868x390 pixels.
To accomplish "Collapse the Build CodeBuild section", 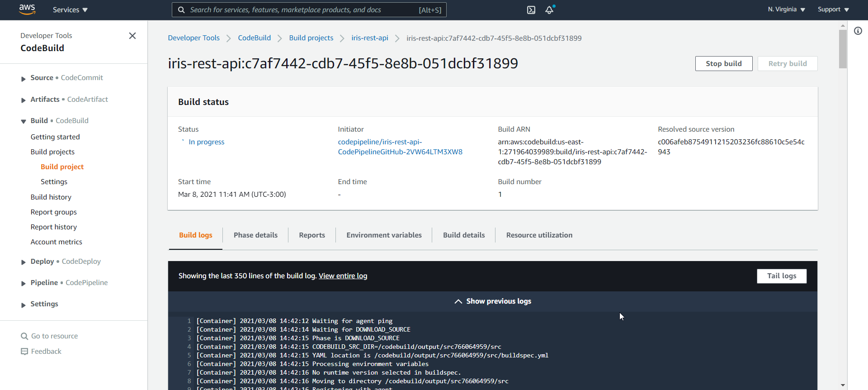I will (24, 121).
